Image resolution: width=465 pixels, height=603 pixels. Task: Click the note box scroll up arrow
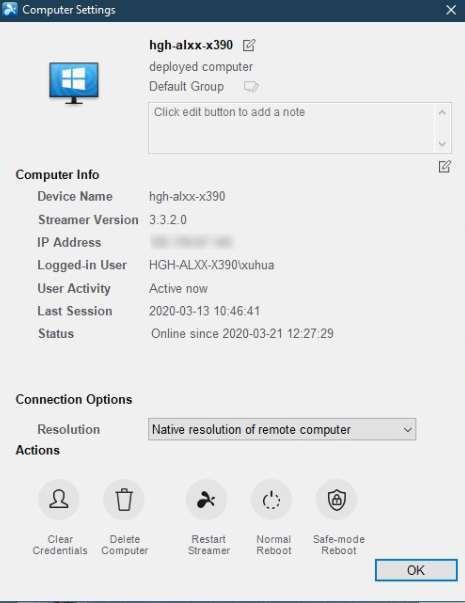pyautogui.click(x=442, y=112)
